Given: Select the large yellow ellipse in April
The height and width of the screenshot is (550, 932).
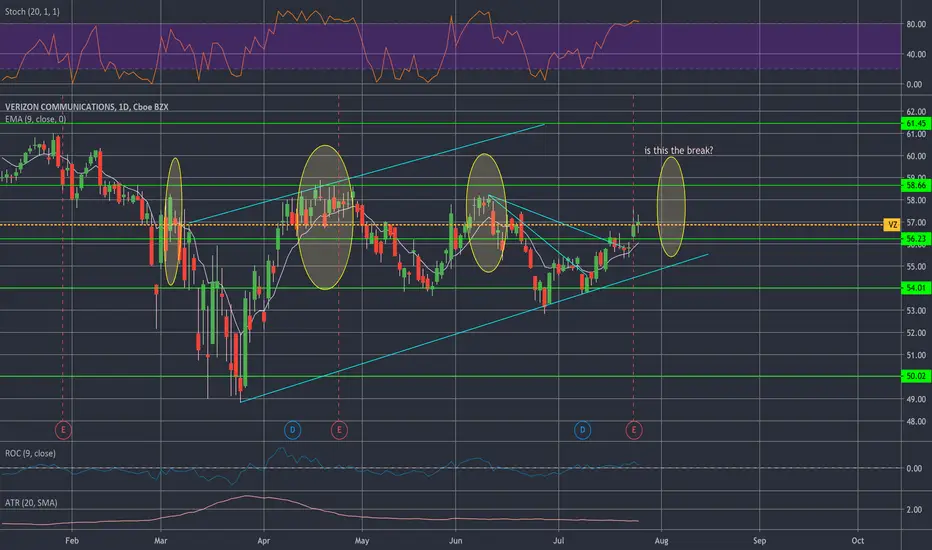Looking at the screenshot, I should point(325,218).
